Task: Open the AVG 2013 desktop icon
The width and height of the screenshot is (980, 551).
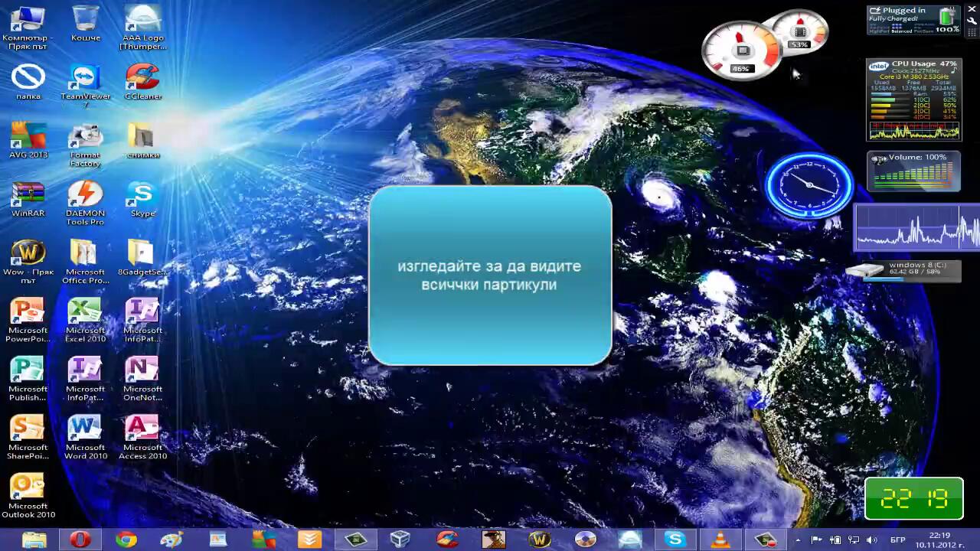Action: [28, 138]
